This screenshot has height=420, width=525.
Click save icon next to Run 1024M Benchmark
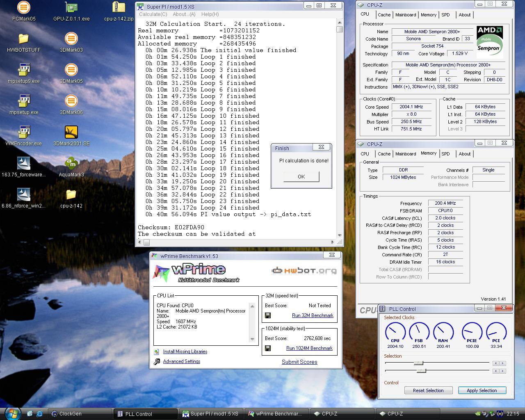point(268,348)
